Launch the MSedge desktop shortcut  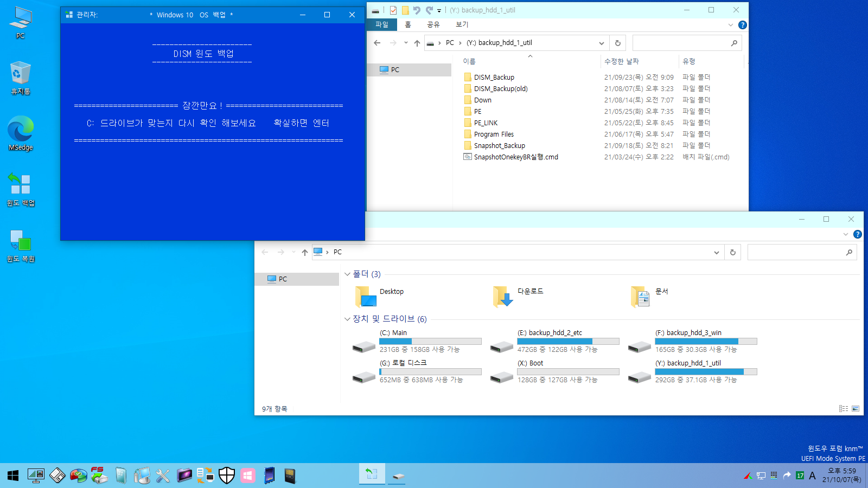click(x=21, y=133)
